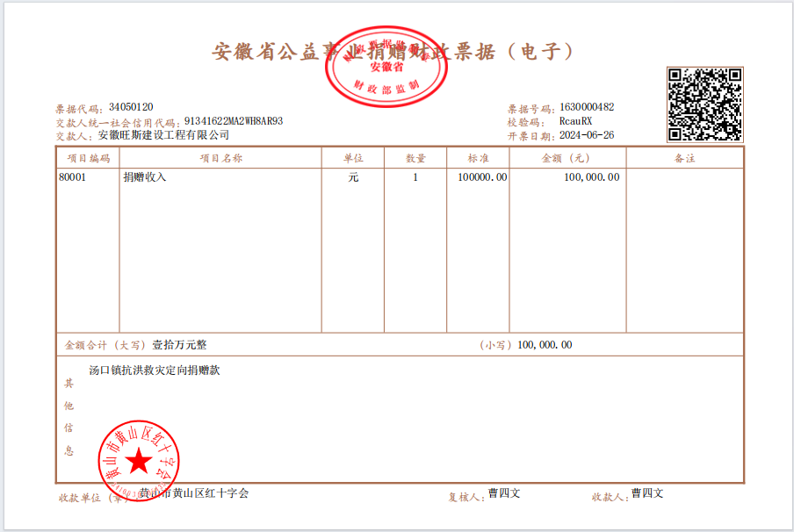Viewport: 794px width, 532px height.
Task: Click the reviewer name after 复核人
Action: pos(504,493)
